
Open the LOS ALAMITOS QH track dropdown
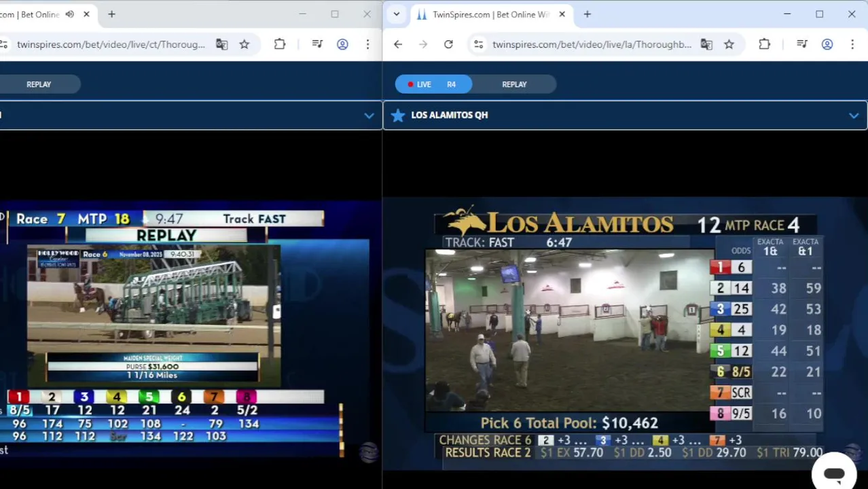click(x=625, y=115)
